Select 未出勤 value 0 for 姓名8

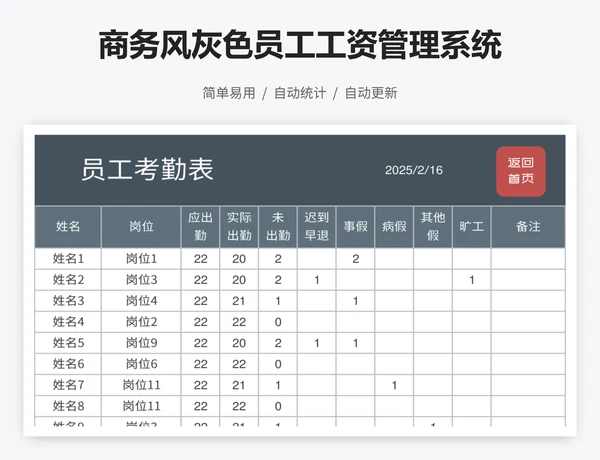pos(278,406)
